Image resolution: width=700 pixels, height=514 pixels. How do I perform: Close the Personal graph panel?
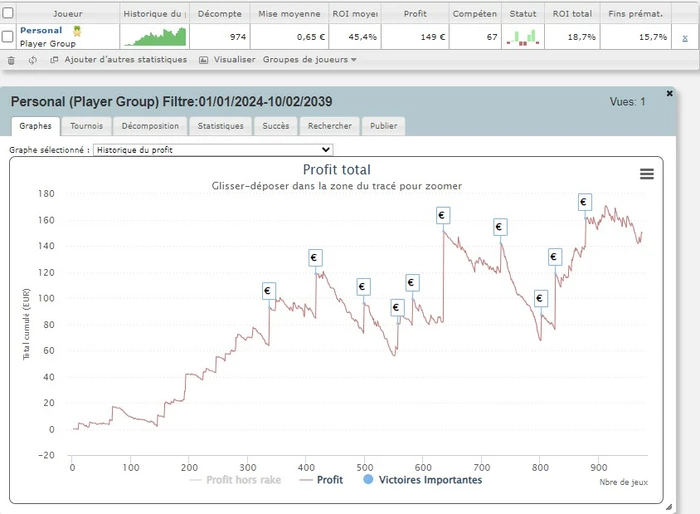coord(669,93)
